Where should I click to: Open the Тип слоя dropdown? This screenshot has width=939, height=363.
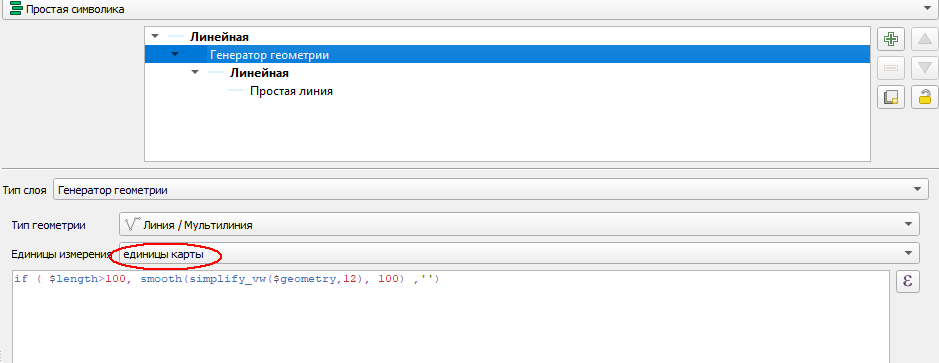pyautogui.click(x=490, y=190)
